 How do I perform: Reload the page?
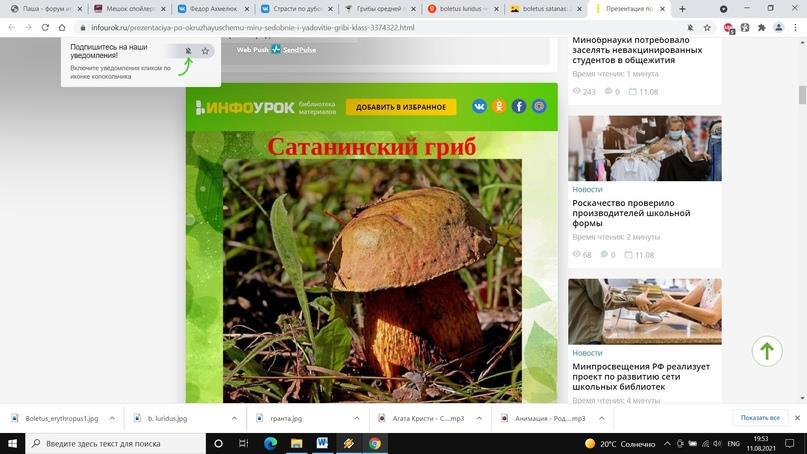click(44, 28)
